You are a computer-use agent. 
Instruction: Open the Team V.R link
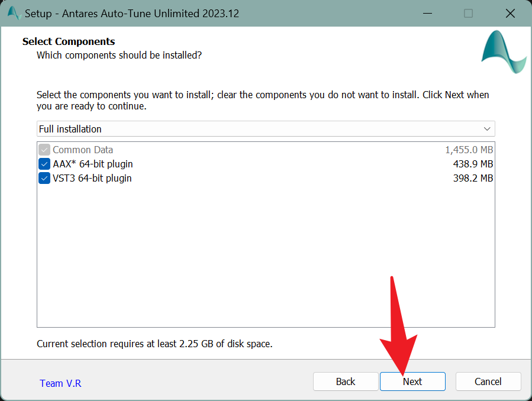[x=60, y=383]
